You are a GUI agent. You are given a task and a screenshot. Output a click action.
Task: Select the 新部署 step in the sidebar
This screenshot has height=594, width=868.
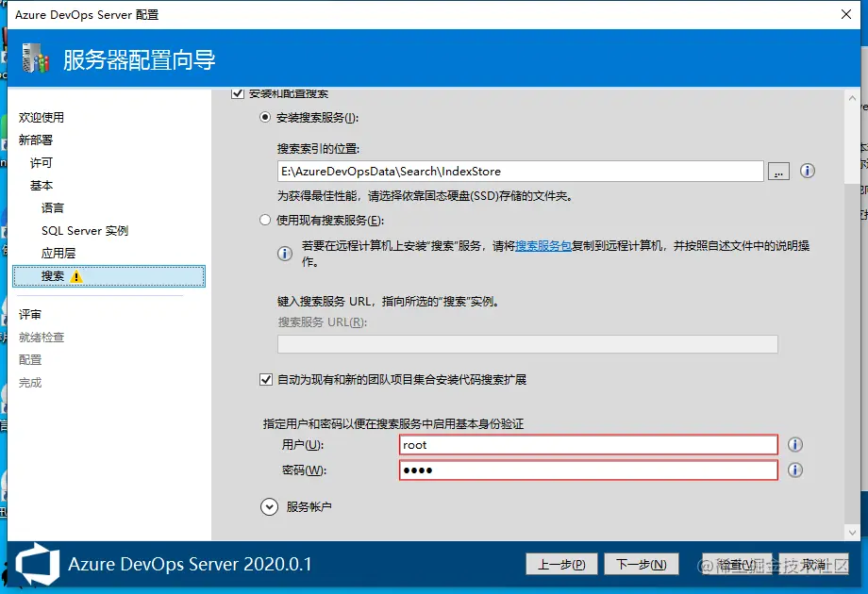[x=36, y=140]
